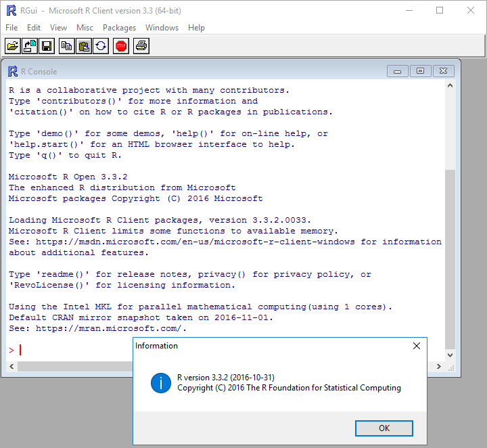This screenshot has width=487, height=448.
Task: Click the R Foundation copyright line in dialog
Action: point(289,388)
